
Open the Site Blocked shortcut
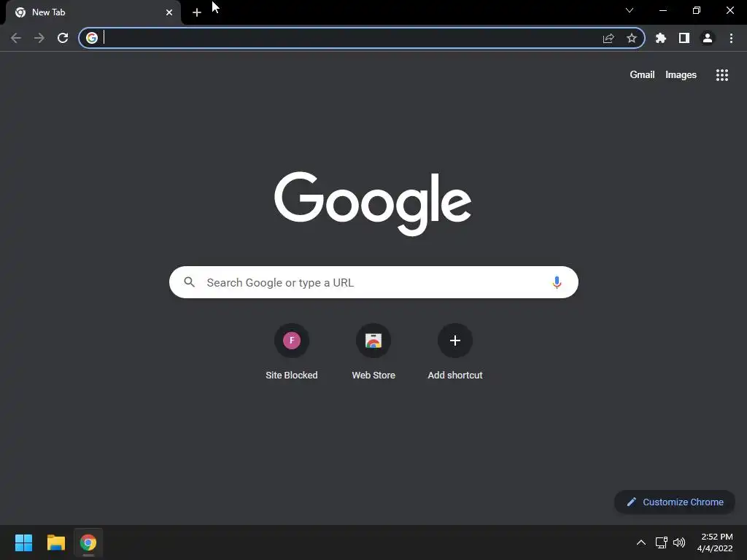(x=292, y=352)
